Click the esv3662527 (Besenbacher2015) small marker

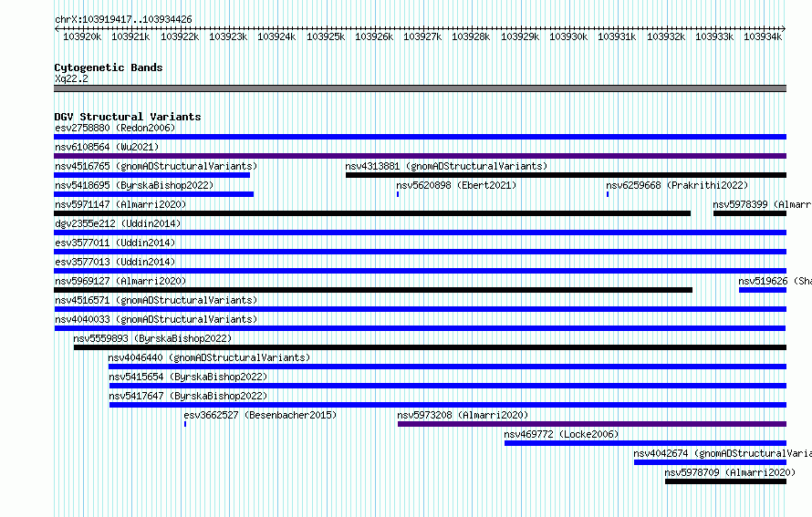pos(185,424)
